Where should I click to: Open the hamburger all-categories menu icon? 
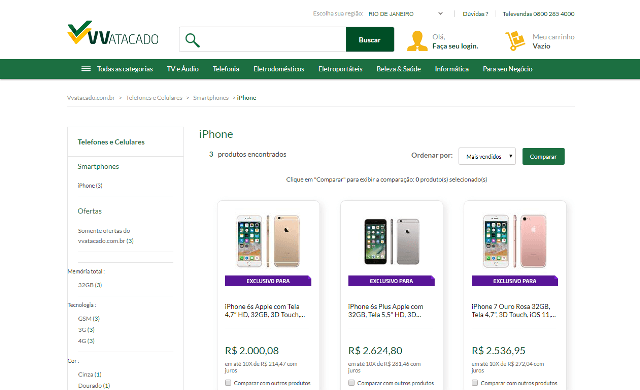tap(86, 69)
